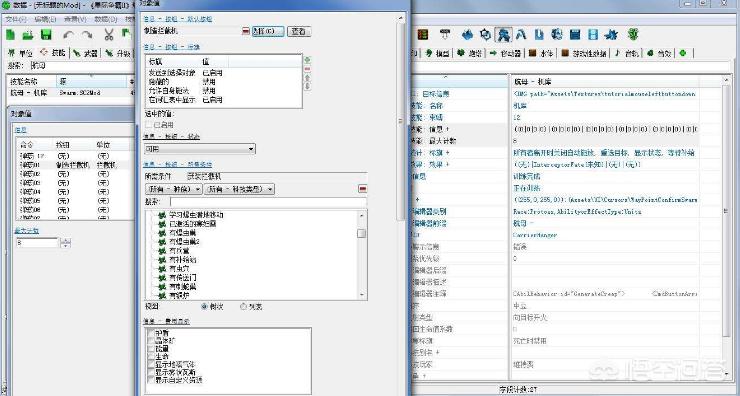Viewport: 740px width, 396px height.
Task: Switch to the 升级 data tab
Action: 118,53
